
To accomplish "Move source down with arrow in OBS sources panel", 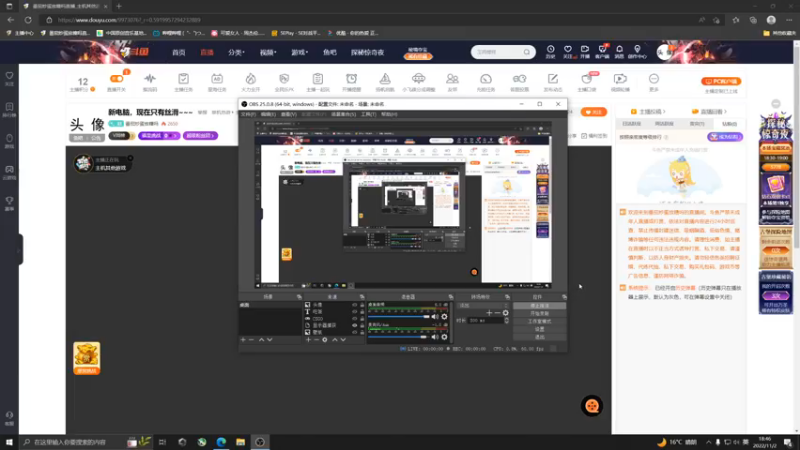I will coord(343,340).
